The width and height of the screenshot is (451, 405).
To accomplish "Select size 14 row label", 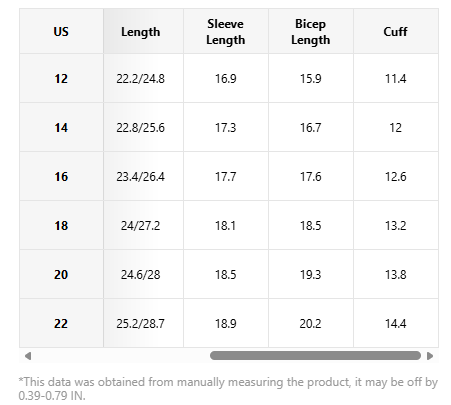I will tap(61, 127).
